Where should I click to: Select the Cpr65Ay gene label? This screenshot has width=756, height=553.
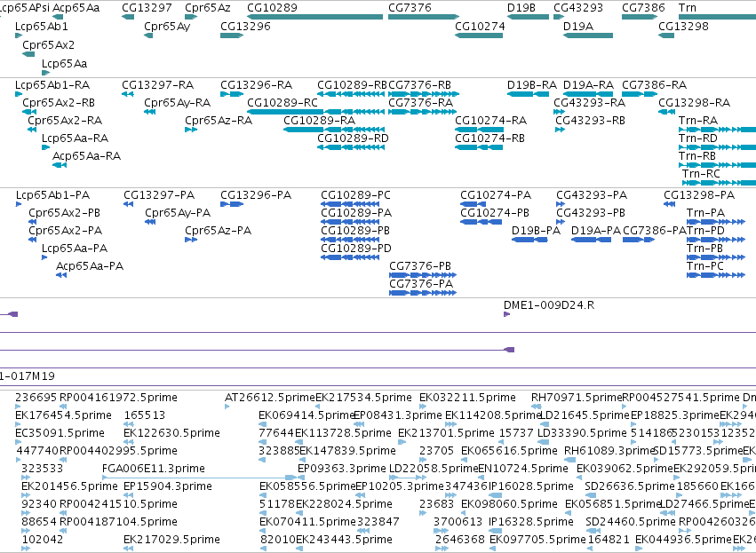pyautogui.click(x=167, y=27)
